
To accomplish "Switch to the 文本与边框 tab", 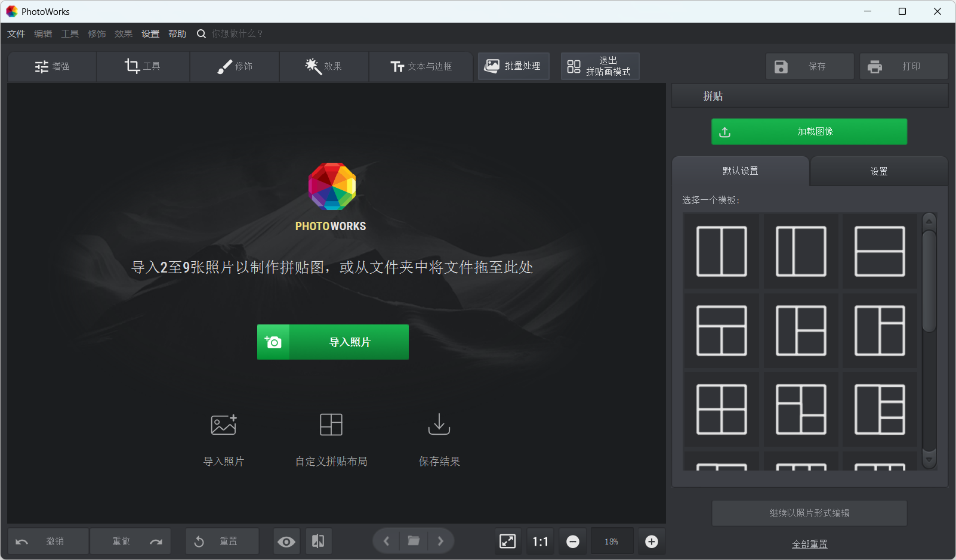I will [x=421, y=66].
